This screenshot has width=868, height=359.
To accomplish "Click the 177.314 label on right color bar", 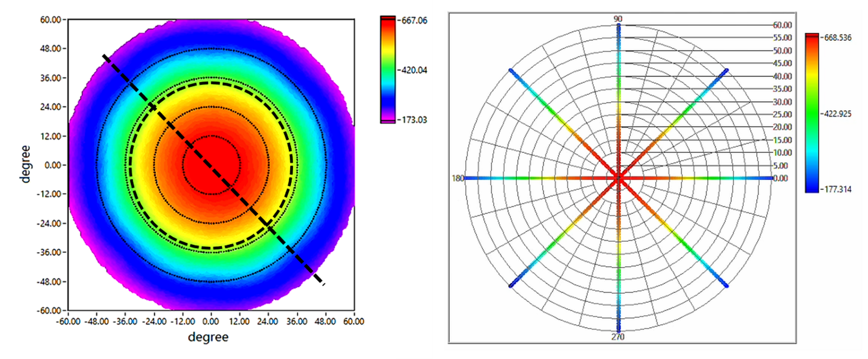I will coord(837,189).
